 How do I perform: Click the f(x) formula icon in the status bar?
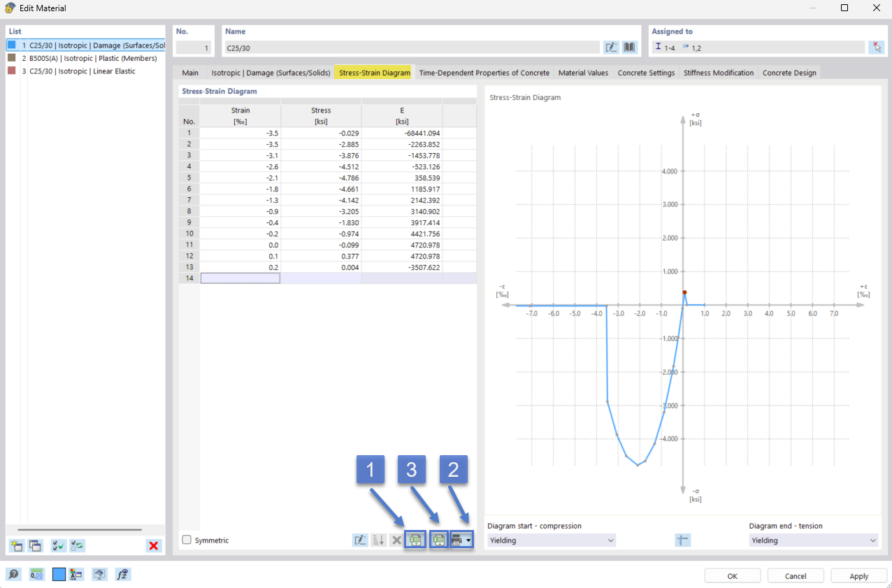point(122,574)
